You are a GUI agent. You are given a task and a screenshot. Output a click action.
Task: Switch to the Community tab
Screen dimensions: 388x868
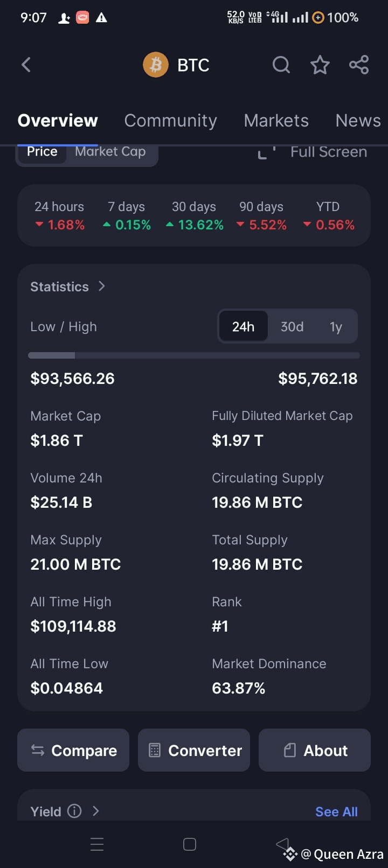click(170, 121)
